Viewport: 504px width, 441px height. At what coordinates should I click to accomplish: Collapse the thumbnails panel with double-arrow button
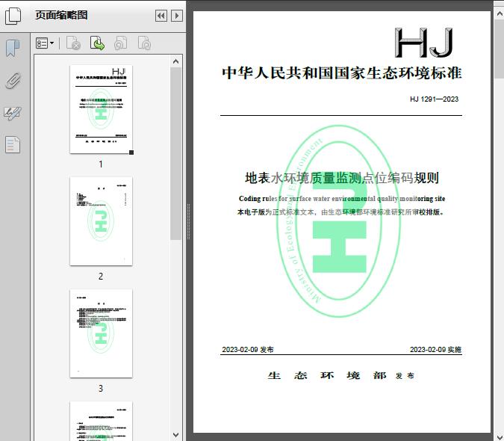click(x=161, y=16)
